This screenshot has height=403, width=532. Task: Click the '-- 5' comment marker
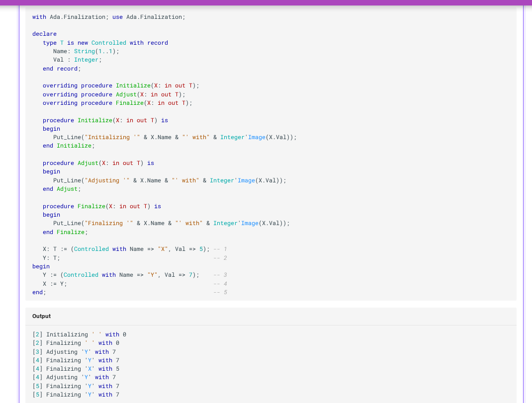point(220,292)
